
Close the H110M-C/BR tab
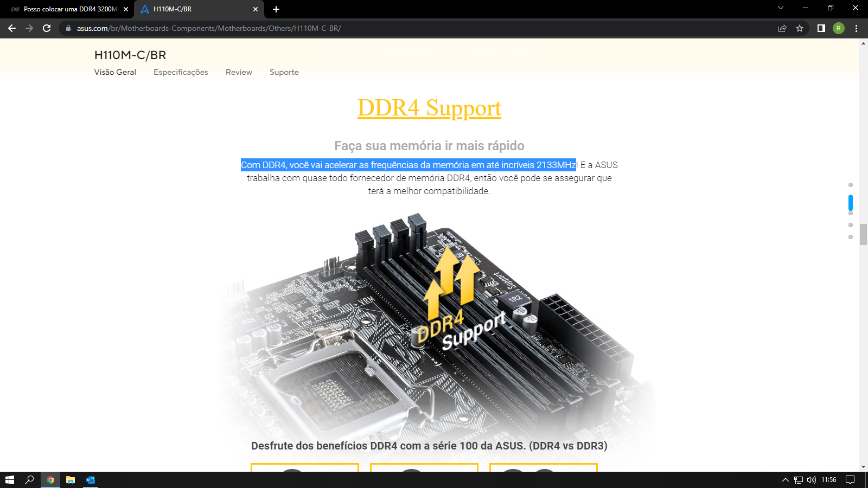pyautogui.click(x=256, y=9)
